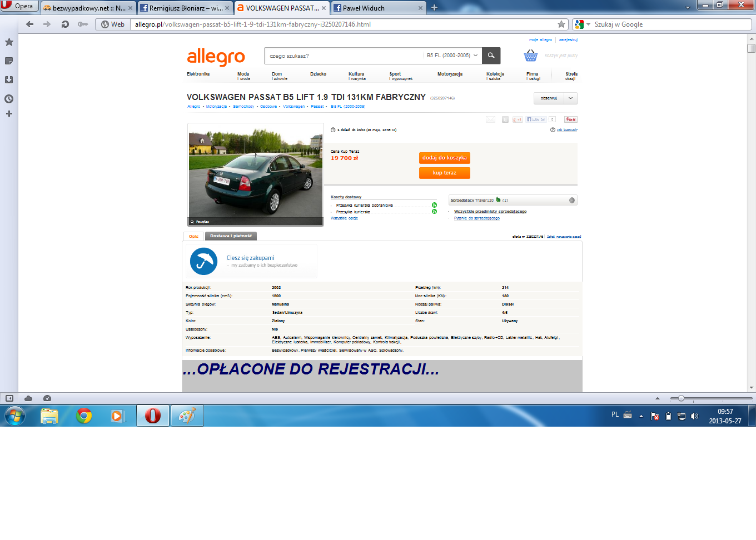Open 'Wszystkie opcje' delivery link

[344, 218]
